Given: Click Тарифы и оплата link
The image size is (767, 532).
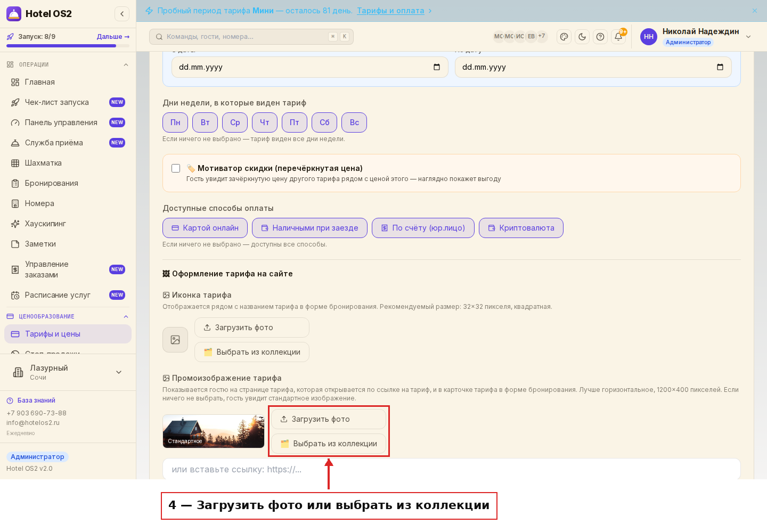Looking at the screenshot, I should coord(390,11).
